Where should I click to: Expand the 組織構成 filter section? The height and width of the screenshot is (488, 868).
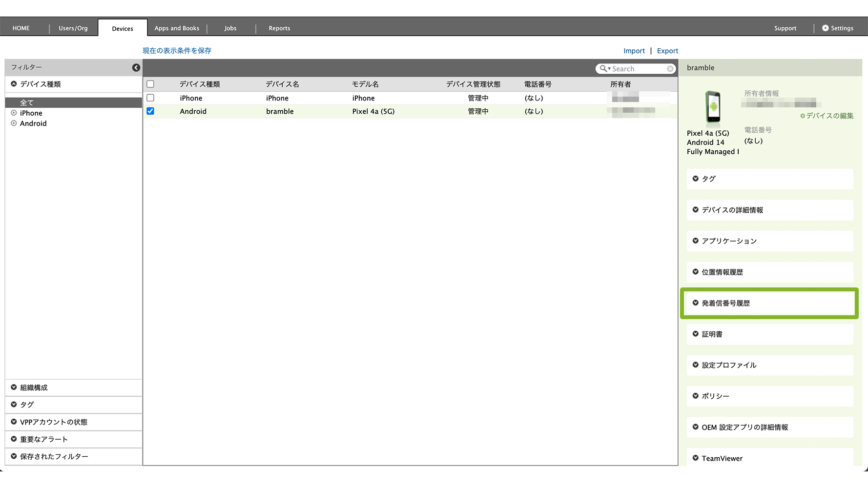[x=34, y=387]
